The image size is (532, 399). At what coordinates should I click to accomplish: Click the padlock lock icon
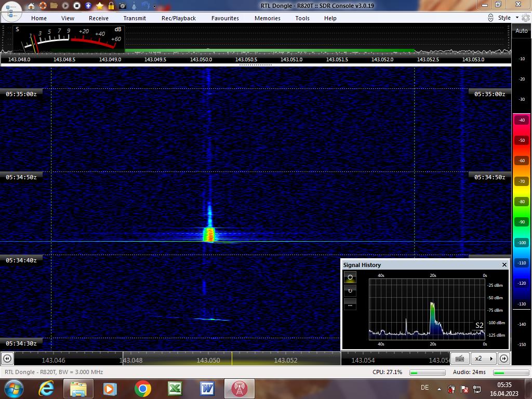pos(111,5)
